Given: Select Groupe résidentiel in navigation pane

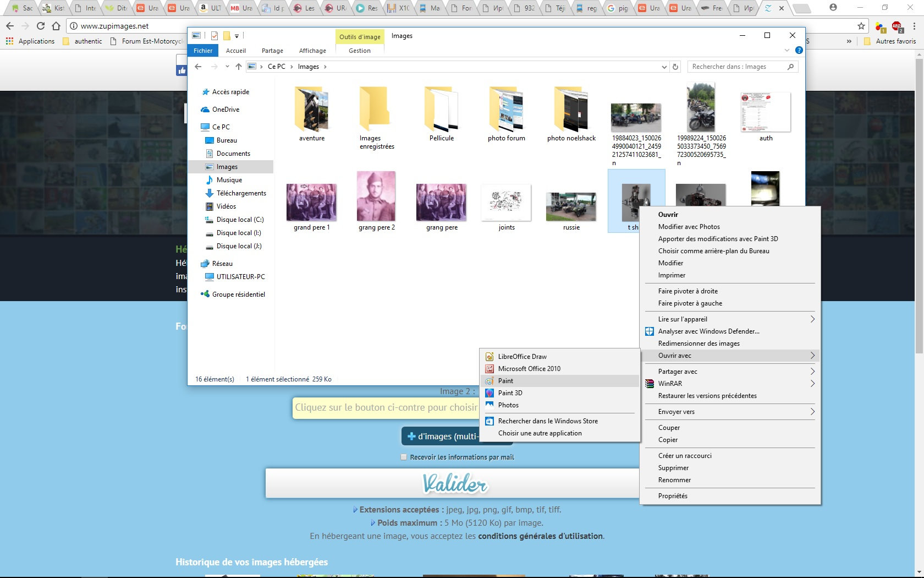Looking at the screenshot, I should pyautogui.click(x=238, y=295).
